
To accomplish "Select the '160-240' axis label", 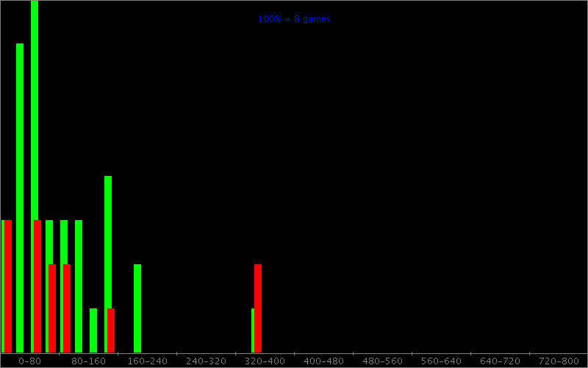I will pyautogui.click(x=148, y=361).
